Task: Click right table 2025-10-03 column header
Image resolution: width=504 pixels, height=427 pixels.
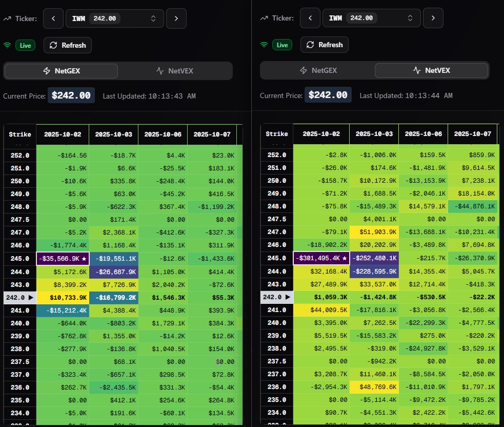Action: (x=374, y=134)
